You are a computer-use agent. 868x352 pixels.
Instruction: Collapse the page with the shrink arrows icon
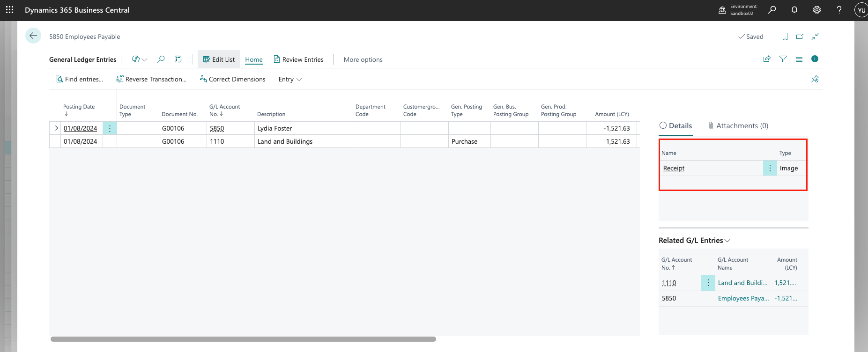pos(815,37)
